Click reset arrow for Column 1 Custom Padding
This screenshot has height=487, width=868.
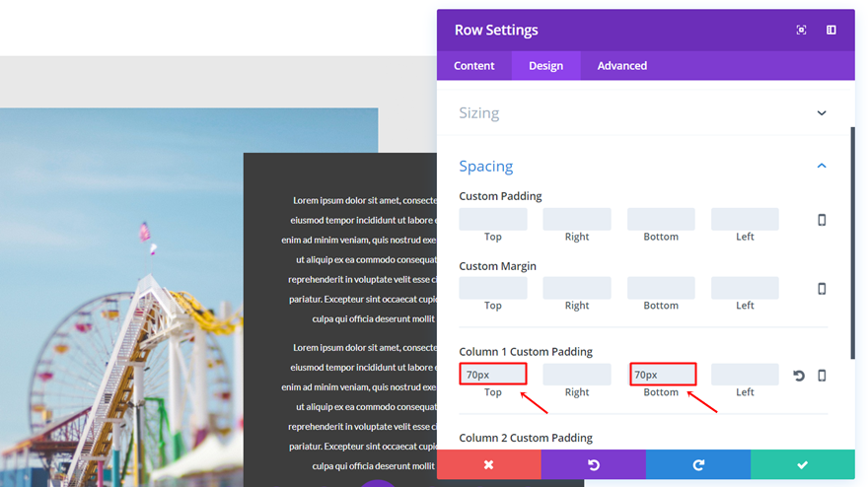798,376
